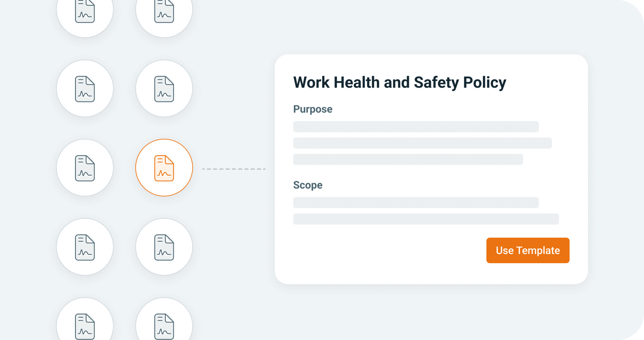Click the Use Template button
Image resolution: width=644 pixels, height=340 pixels.
click(x=528, y=250)
